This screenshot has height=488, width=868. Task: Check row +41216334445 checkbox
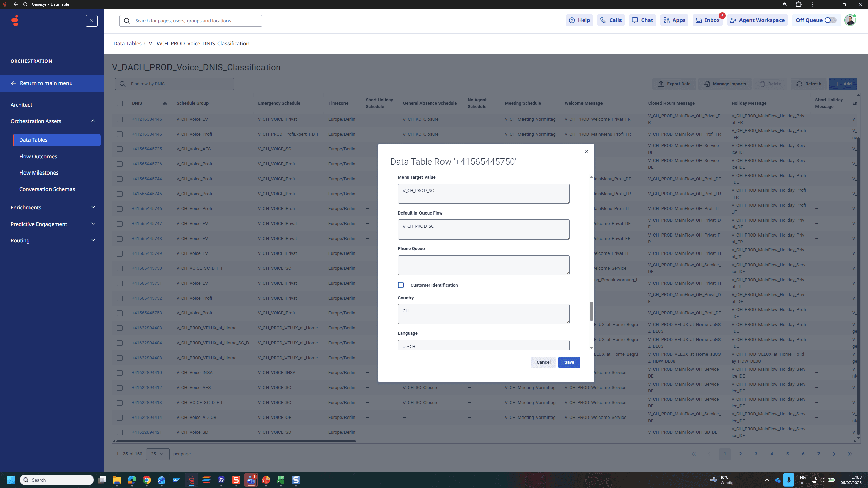(x=120, y=119)
